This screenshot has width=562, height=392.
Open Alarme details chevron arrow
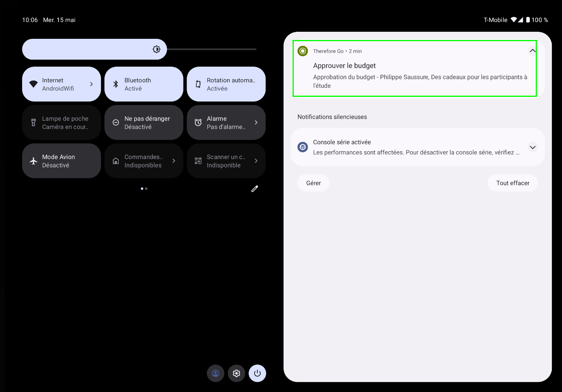point(256,123)
